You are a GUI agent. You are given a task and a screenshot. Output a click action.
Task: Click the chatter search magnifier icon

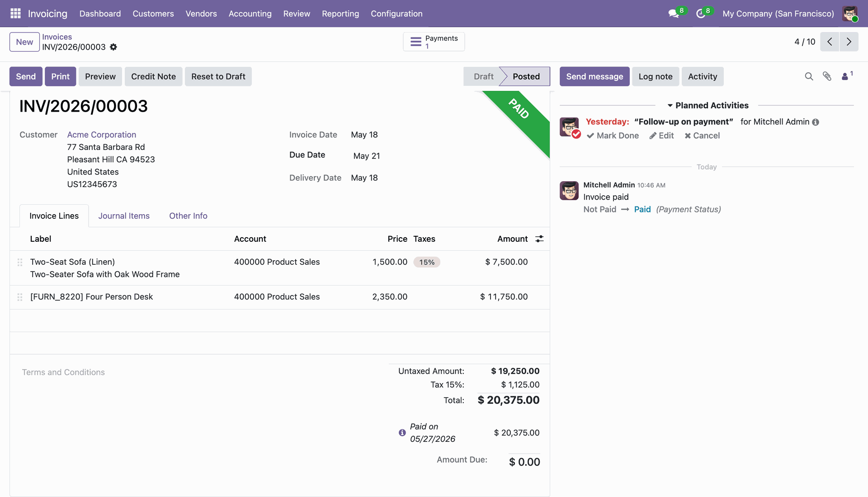pyautogui.click(x=809, y=76)
